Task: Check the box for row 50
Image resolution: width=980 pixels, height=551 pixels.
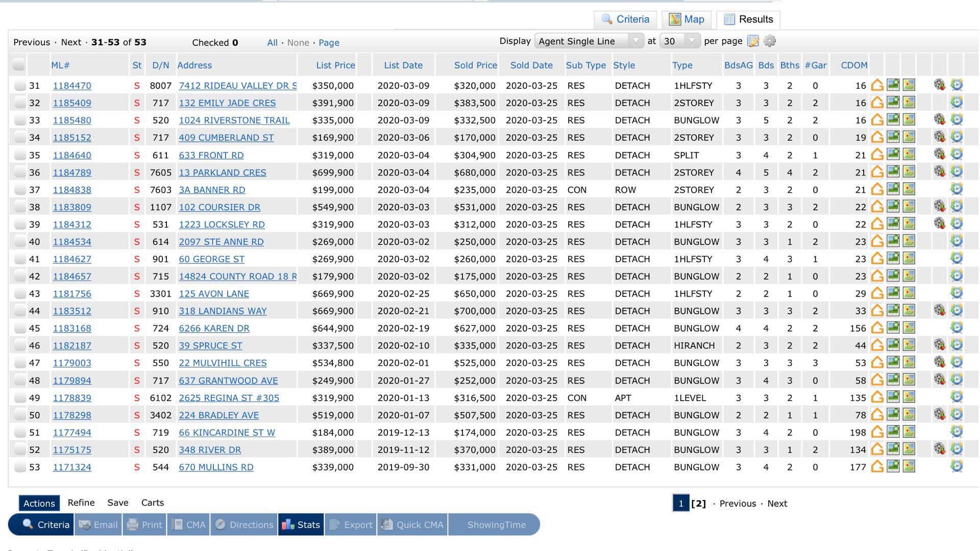Action: (x=20, y=415)
